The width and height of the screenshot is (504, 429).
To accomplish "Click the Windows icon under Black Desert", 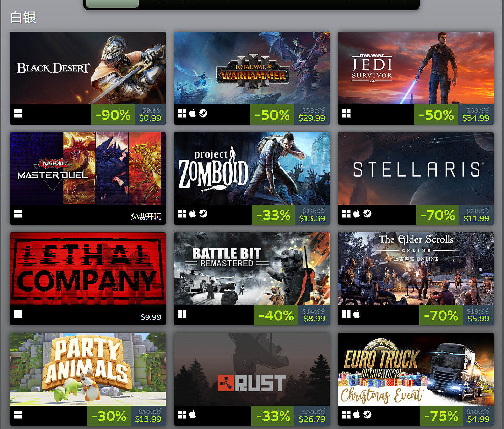I will coord(18,114).
